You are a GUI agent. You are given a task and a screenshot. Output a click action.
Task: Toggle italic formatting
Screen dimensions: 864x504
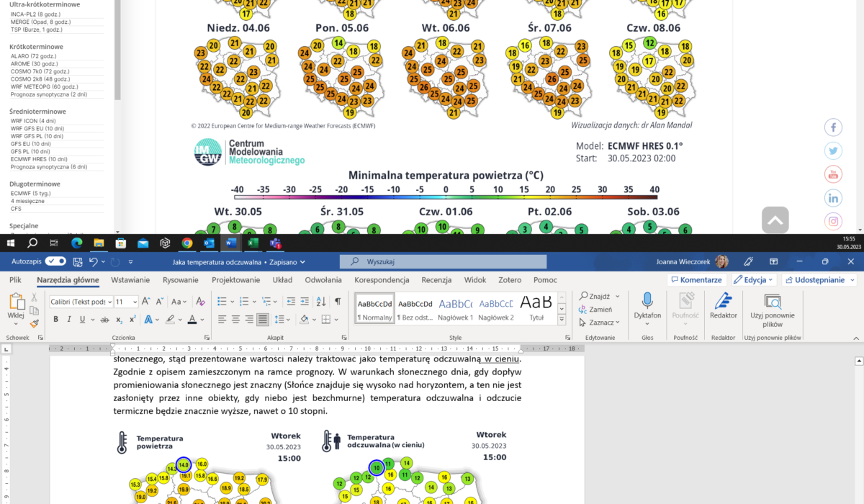(x=69, y=320)
